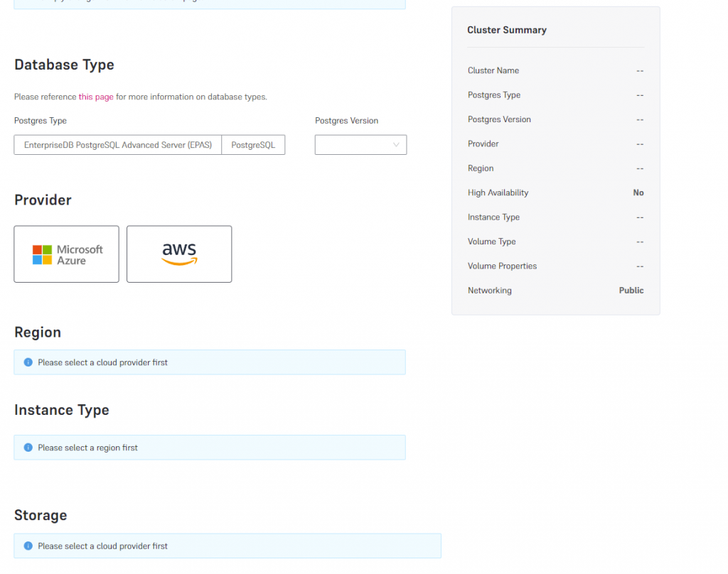728x574 pixels.
Task: Click the Cluster Summary heading
Action: 507,30
